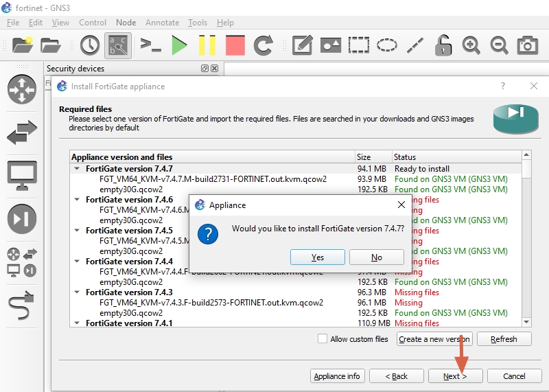Click the Zoom in magnifier icon
Viewport: 549px width, 392px height.
[x=471, y=45]
